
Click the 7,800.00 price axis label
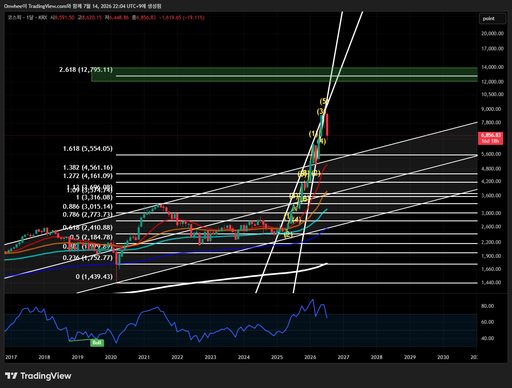coord(491,122)
